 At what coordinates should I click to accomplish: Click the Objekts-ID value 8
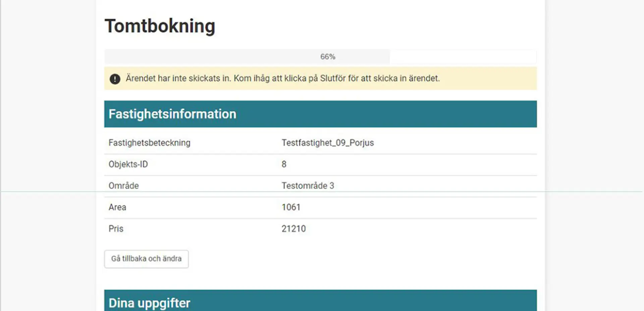[x=284, y=164]
